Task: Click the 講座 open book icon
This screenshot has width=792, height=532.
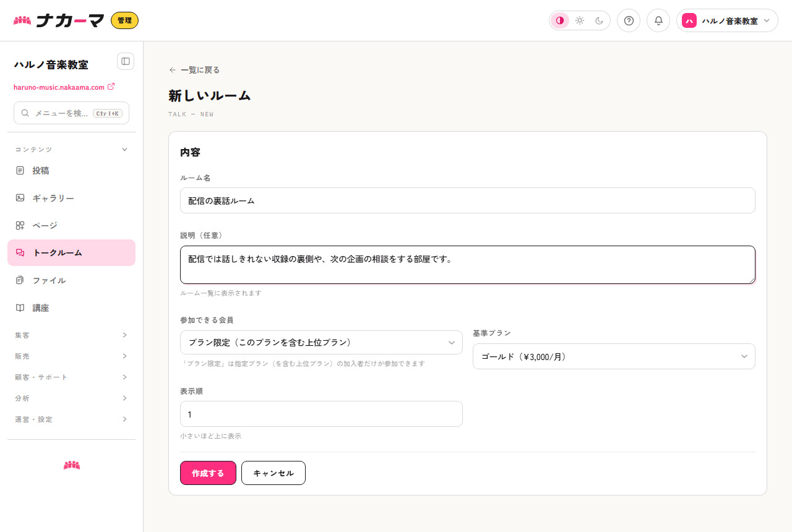Action: (20, 307)
